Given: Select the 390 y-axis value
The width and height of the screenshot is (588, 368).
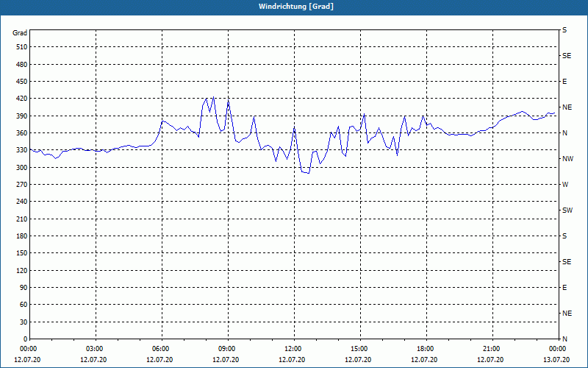Looking at the screenshot, I should 22,116.
